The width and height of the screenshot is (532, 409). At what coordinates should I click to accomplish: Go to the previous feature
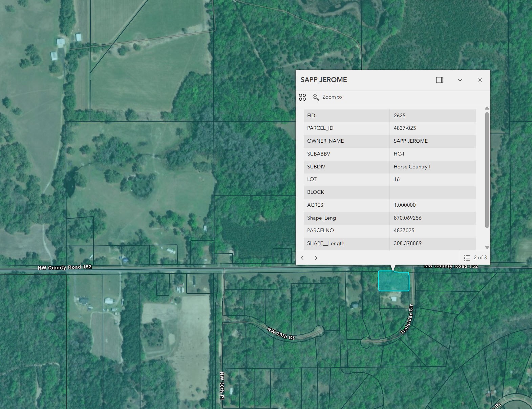click(302, 258)
